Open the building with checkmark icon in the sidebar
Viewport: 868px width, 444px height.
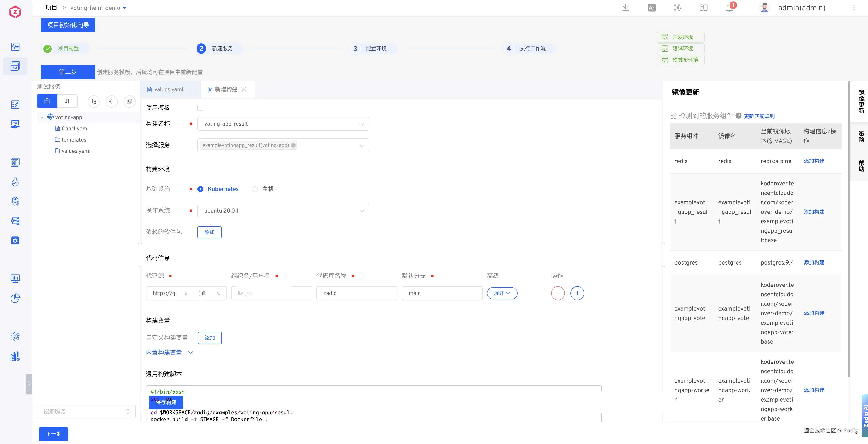pyautogui.click(x=15, y=356)
